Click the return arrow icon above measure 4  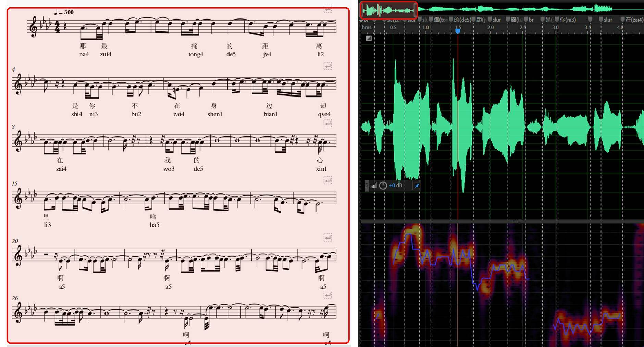[328, 66]
